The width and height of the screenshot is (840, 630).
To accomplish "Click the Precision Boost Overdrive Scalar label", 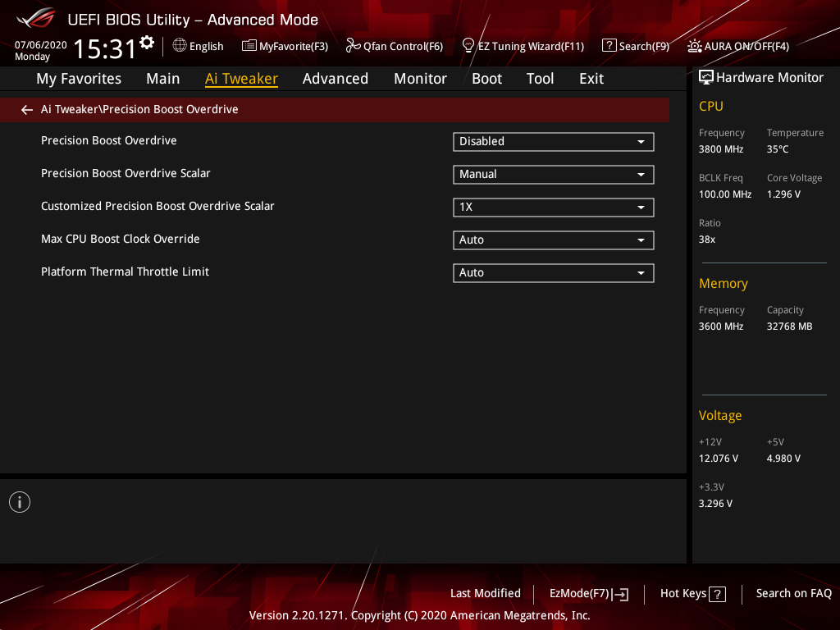I will pyautogui.click(x=126, y=173).
